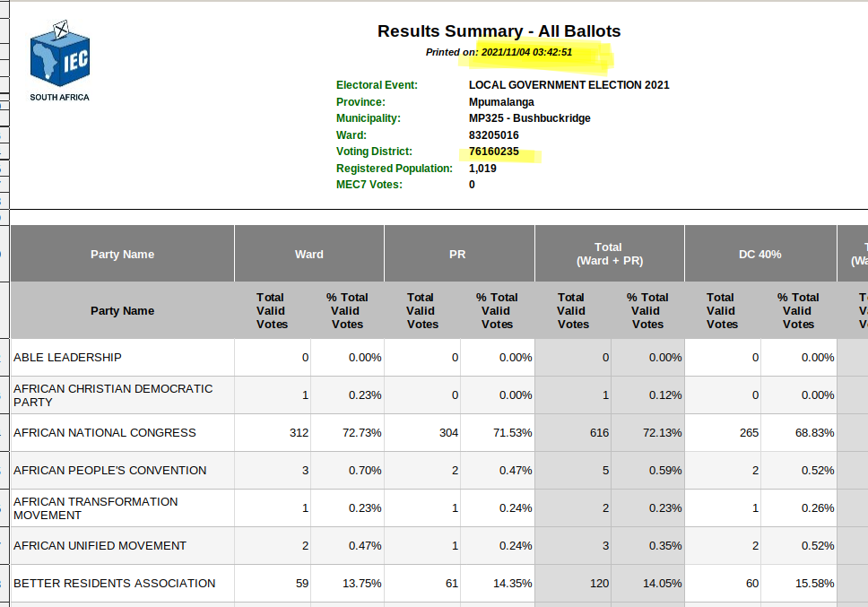Viewport: 868px width, 607px height.
Task: Click registered population value 1,019
Action: (482, 169)
